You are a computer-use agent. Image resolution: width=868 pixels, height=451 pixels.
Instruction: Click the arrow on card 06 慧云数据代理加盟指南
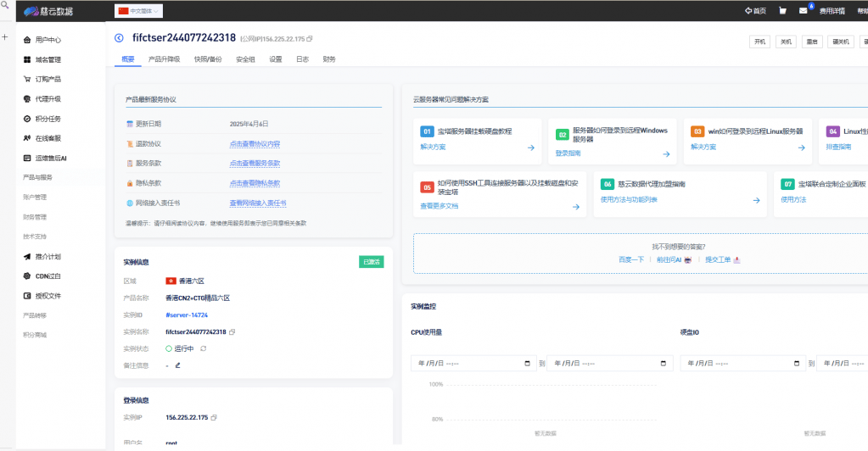click(x=756, y=200)
